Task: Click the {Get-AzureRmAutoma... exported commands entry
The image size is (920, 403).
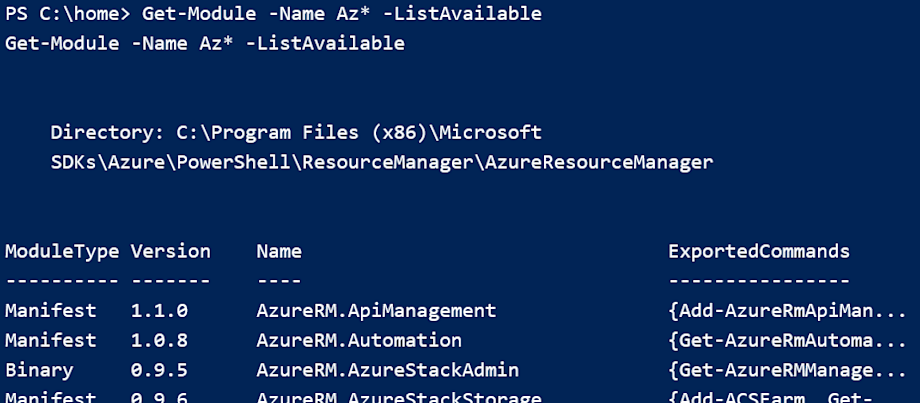Action: click(x=787, y=341)
